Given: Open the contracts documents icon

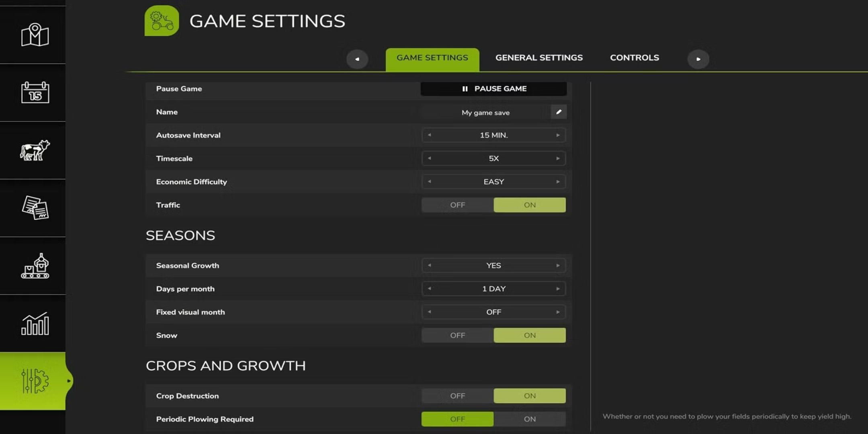Looking at the screenshot, I should click(x=35, y=208).
